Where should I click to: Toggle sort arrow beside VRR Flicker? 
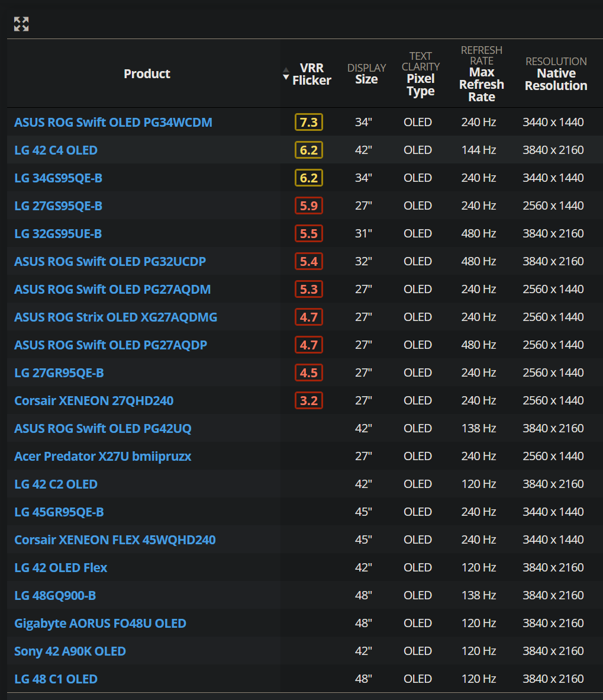tap(286, 73)
